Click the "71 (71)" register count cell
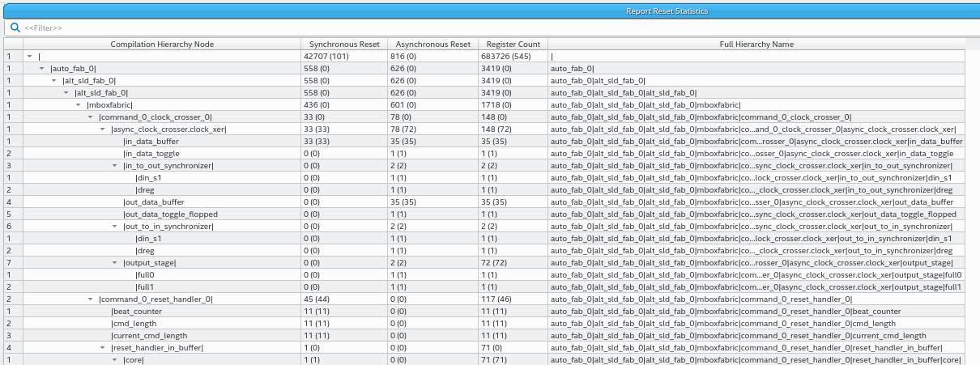The height and width of the screenshot is (365, 980). pos(513,360)
